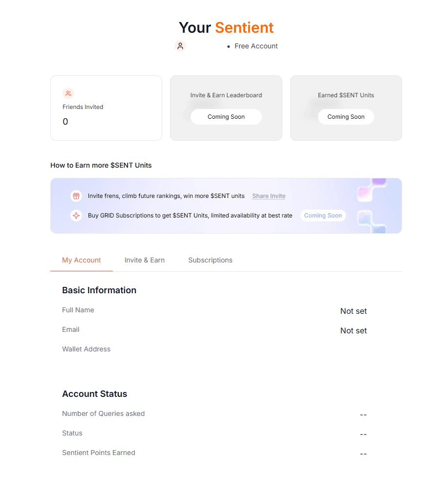Click the Number of Queries asked value
Image resolution: width=448 pixels, height=478 pixels.
click(x=363, y=415)
